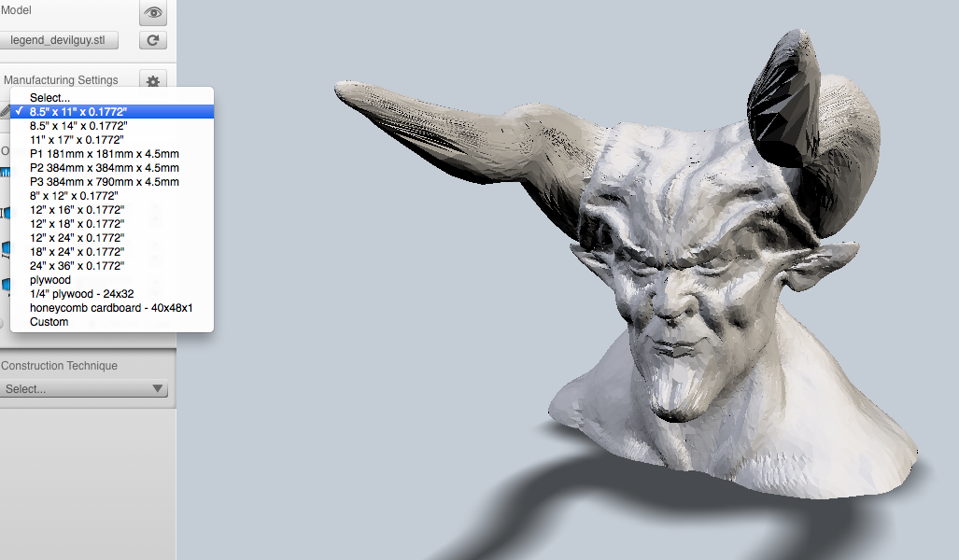Select 11" x 17" x 0.1772" option
959x560 pixels.
pyautogui.click(x=112, y=140)
